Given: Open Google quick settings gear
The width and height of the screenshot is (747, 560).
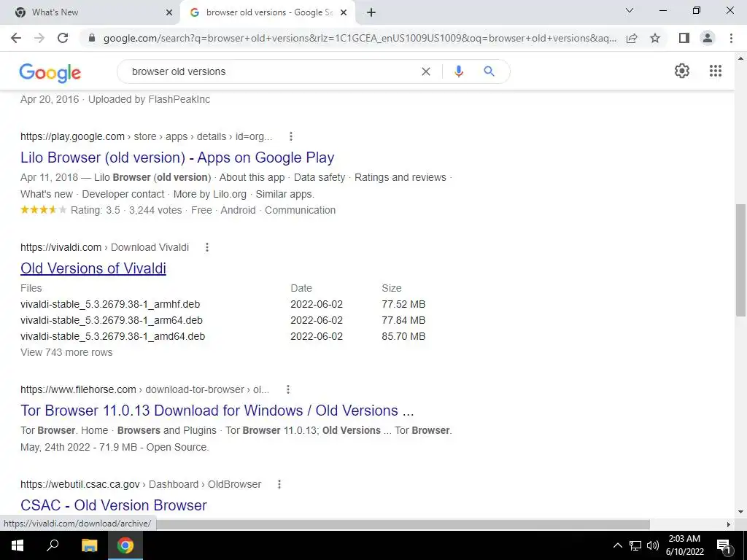Looking at the screenshot, I should 682,71.
